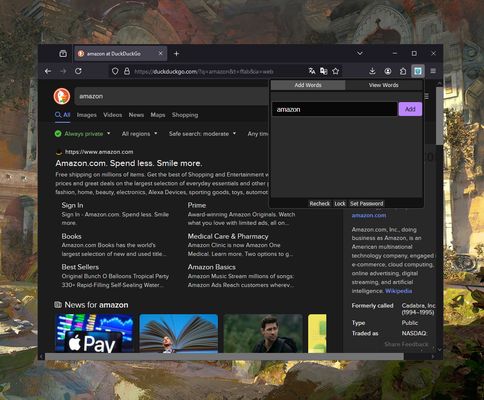Click the DuckDuckGo search box with 'amazon'
This screenshot has height=400, width=484.
pos(172,96)
